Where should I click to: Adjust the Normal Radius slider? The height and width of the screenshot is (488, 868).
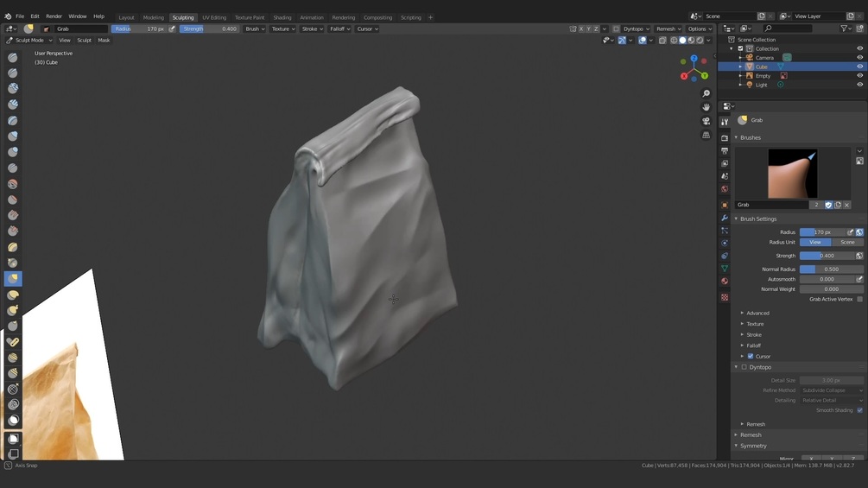832,269
